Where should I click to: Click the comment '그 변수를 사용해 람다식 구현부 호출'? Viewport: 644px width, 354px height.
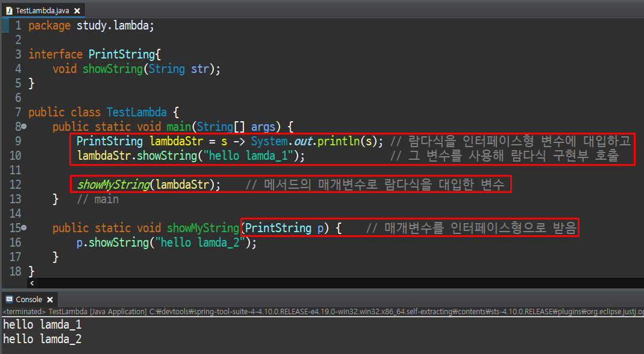coord(513,156)
